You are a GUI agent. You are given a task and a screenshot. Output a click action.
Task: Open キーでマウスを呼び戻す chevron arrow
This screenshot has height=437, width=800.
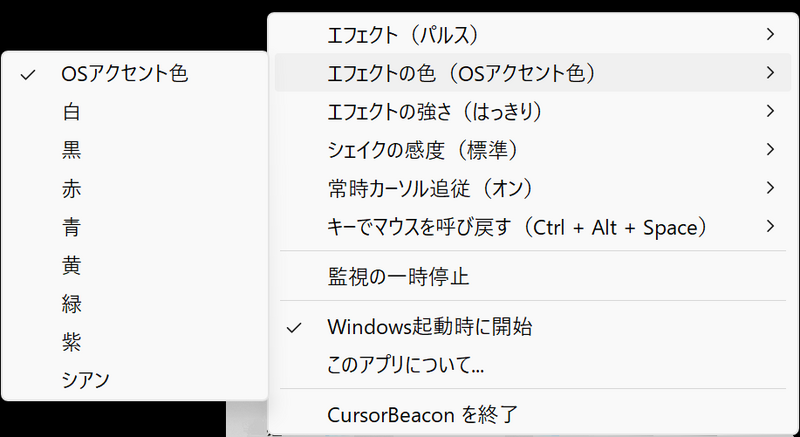pyautogui.click(x=770, y=226)
